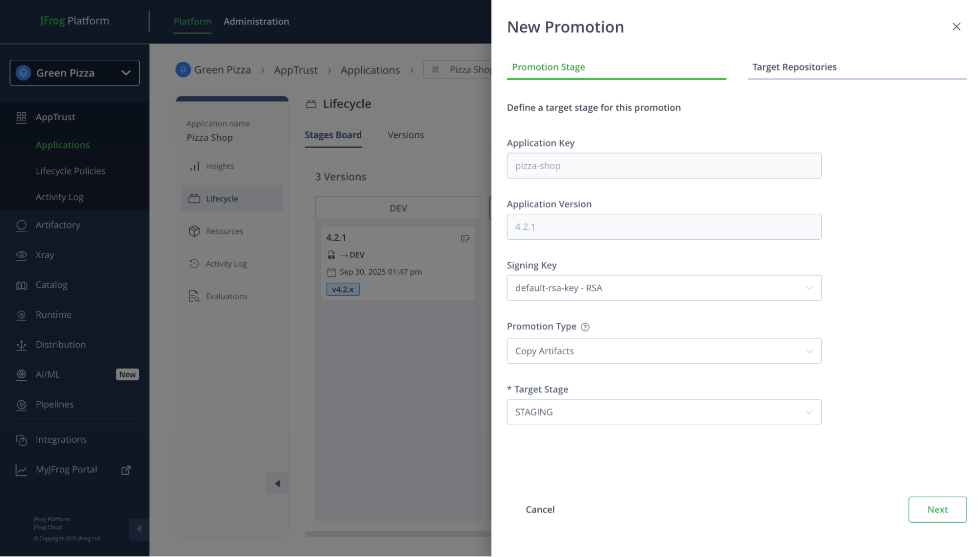
Task: Open the Administration top menu
Action: 256,22
